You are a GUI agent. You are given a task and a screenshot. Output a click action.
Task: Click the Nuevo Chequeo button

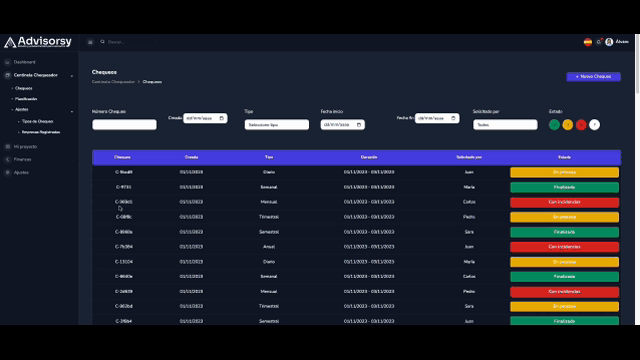click(593, 76)
